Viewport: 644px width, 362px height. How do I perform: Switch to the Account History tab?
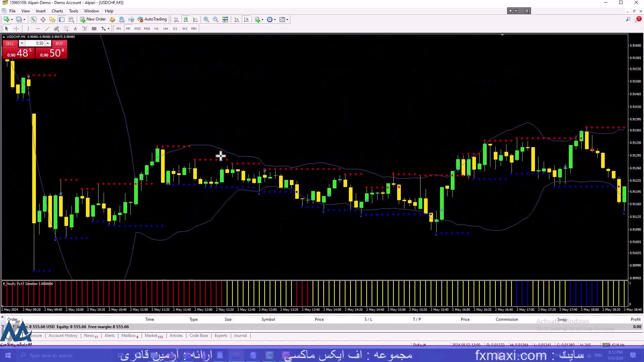(x=63, y=336)
